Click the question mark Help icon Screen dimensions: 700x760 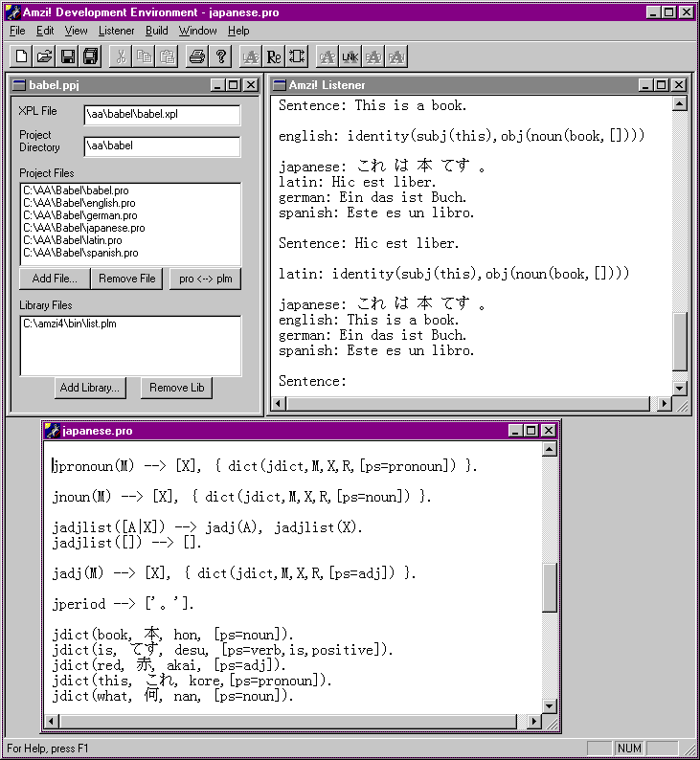pos(221,56)
